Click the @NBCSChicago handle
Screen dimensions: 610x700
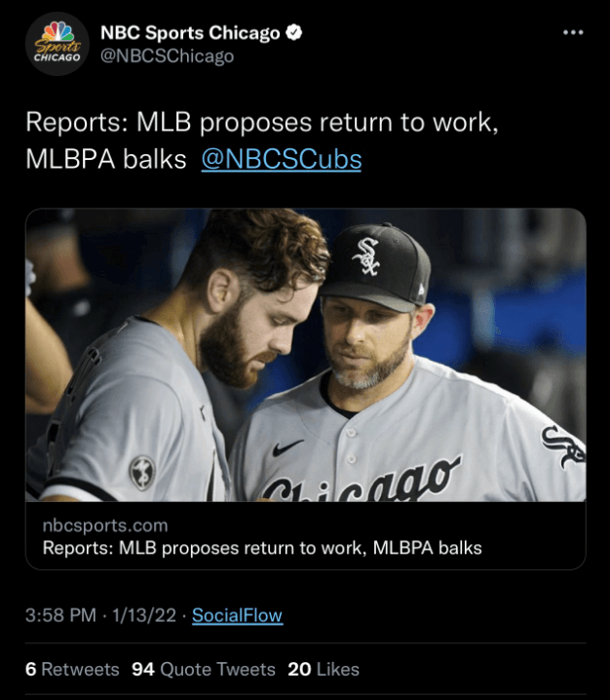[167, 57]
